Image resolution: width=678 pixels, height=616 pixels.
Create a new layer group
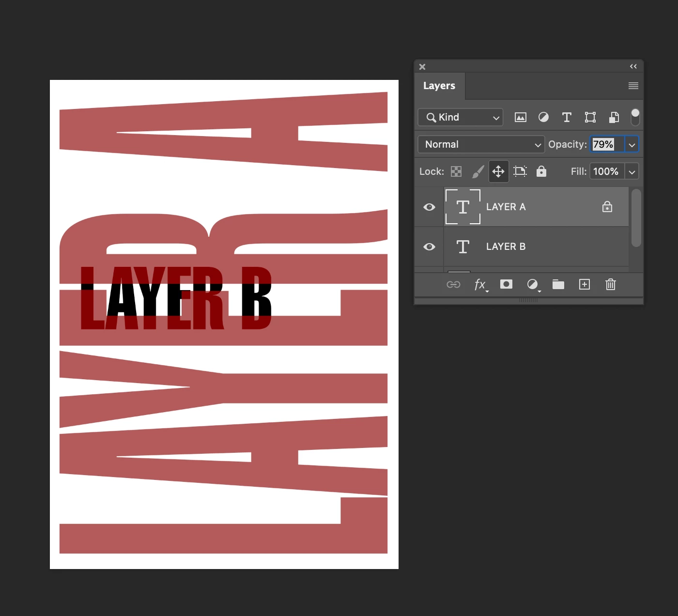(x=558, y=285)
